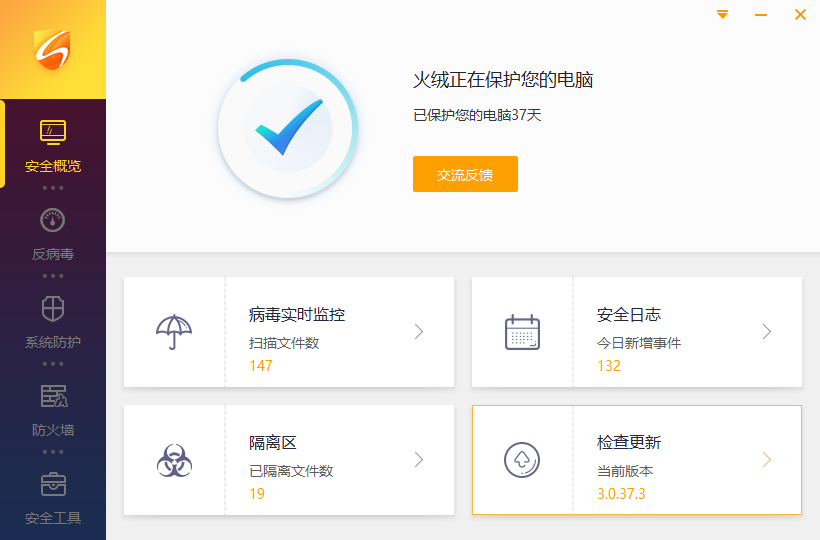The image size is (820, 540).
Task: Open the 安全工具 toolbox icon
Action: (x=53, y=484)
